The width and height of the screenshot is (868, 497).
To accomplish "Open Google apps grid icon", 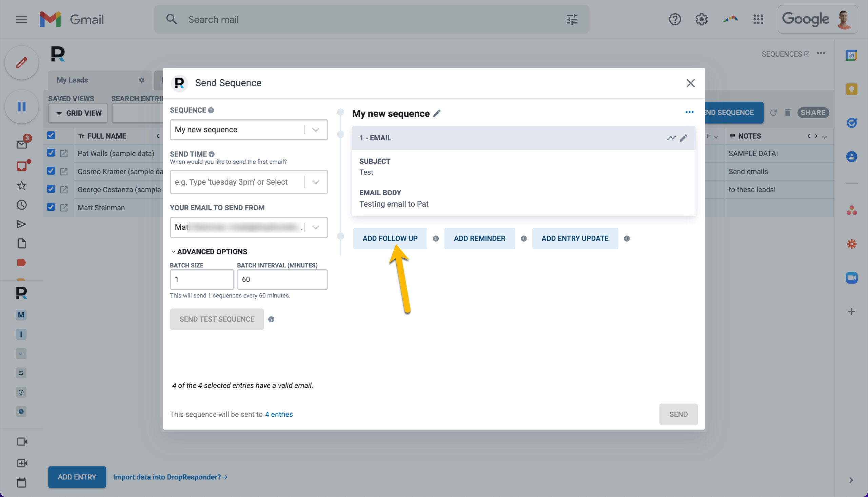I will [758, 19].
